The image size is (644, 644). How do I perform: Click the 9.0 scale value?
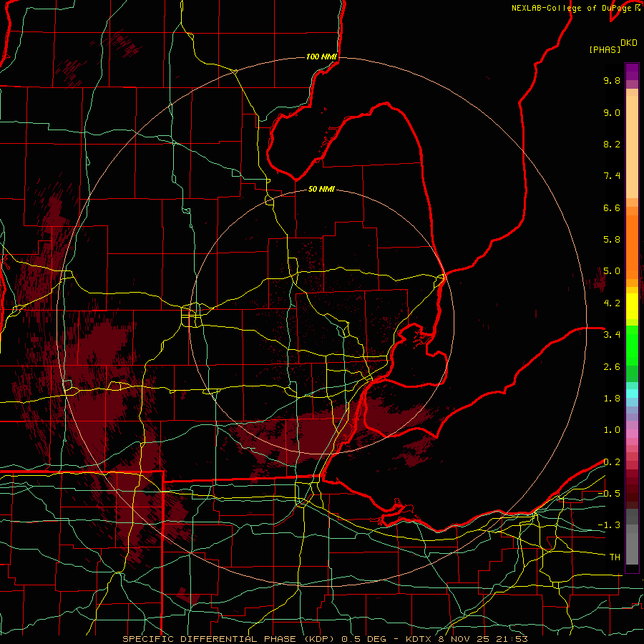click(x=612, y=112)
